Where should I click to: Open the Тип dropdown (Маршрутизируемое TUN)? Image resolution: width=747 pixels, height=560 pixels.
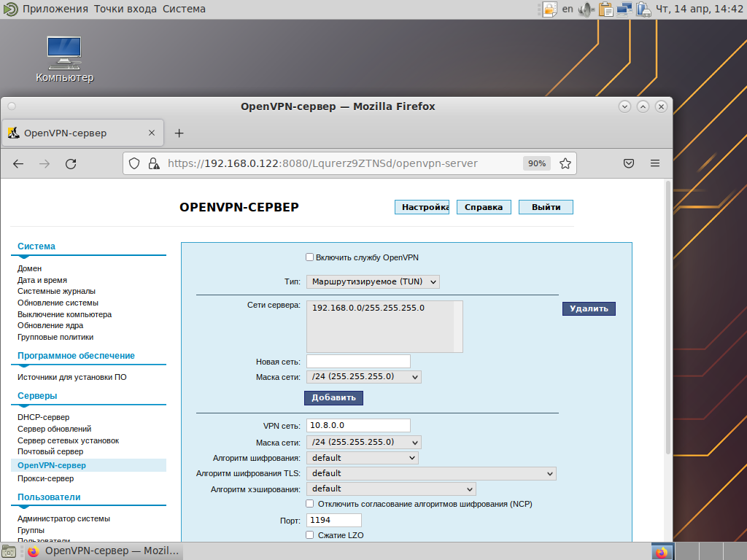coord(373,281)
